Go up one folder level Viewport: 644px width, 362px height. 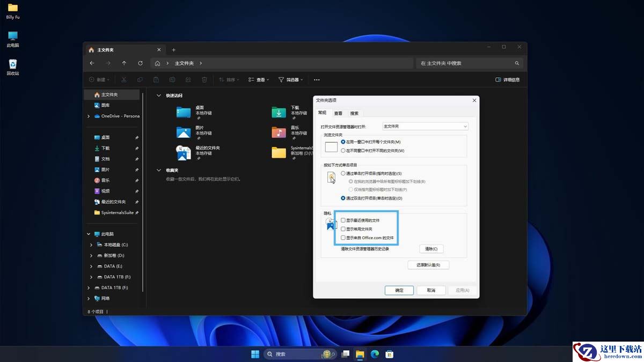click(124, 63)
